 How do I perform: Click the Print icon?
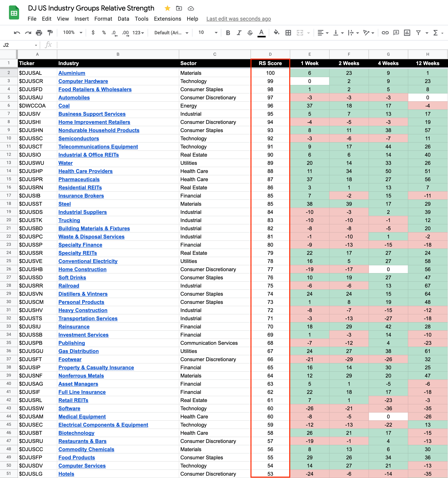click(39, 33)
